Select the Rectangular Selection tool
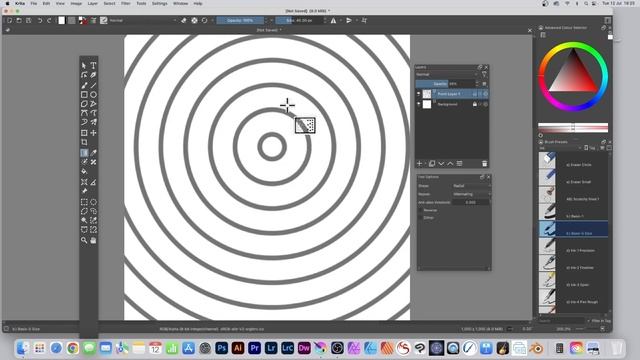Viewport: 640px width, 360px height. click(84, 202)
